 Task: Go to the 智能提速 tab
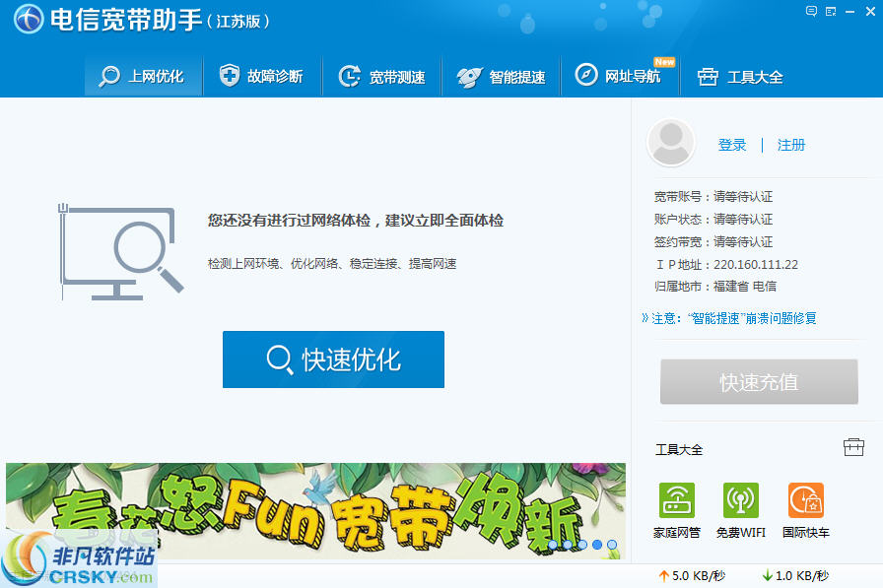(x=502, y=76)
